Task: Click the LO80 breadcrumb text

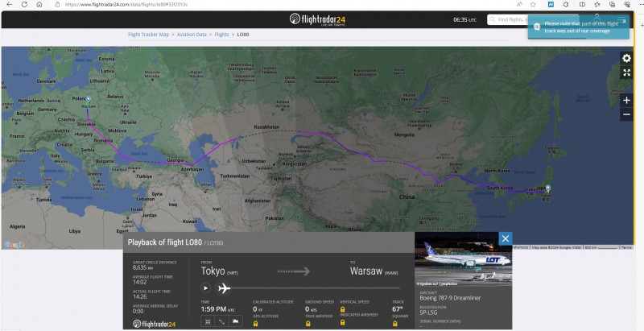Action: coord(243,35)
